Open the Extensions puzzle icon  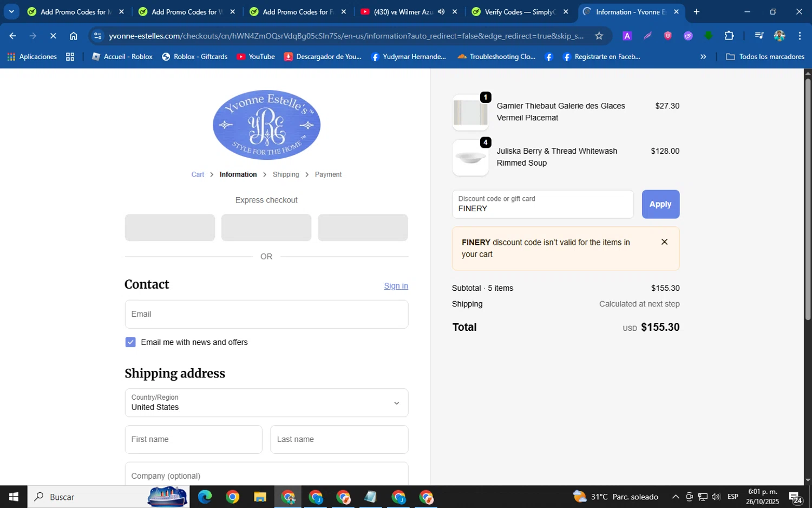(x=729, y=36)
